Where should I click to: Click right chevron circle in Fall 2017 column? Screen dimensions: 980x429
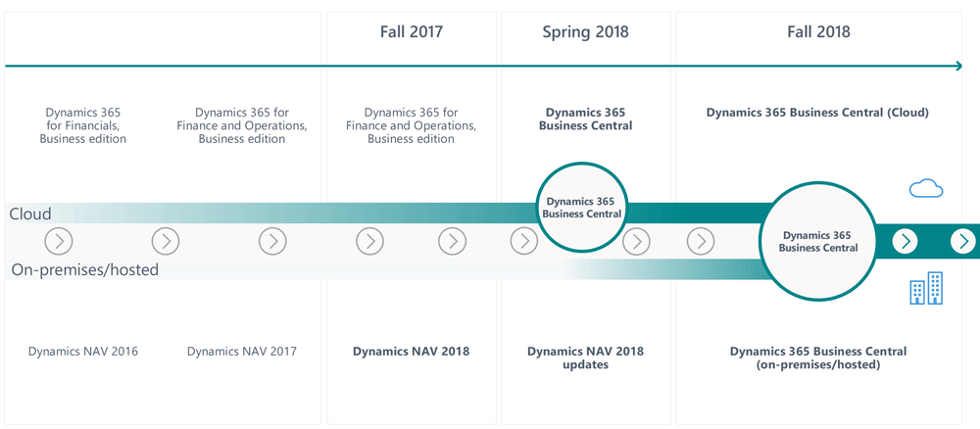tap(452, 241)
